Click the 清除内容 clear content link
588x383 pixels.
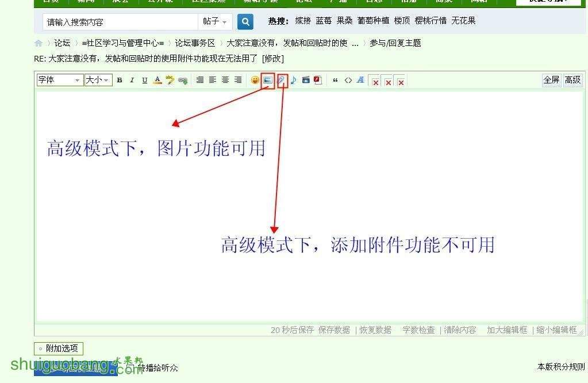tap(460, 330)
